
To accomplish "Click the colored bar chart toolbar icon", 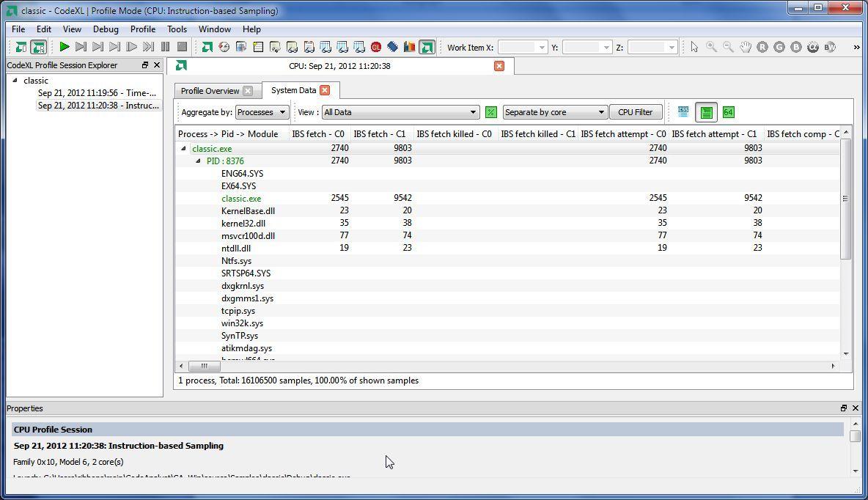I will 410,47.
